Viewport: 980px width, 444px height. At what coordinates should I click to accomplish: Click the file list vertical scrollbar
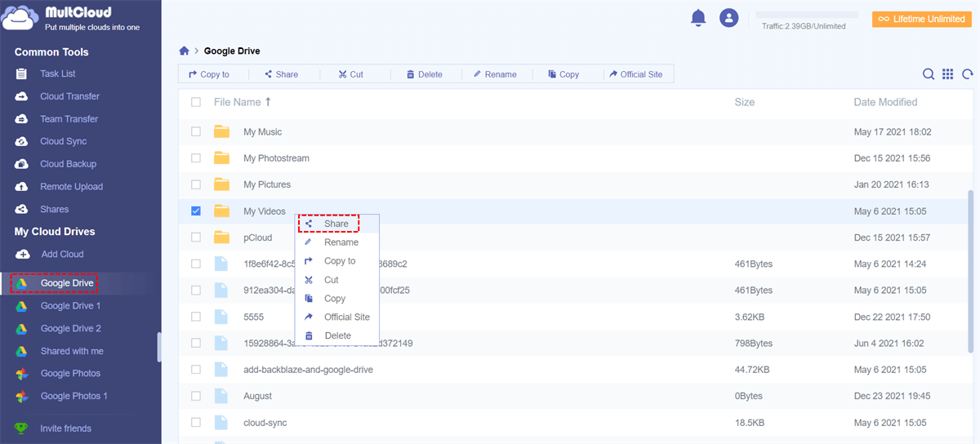point(970,269)
